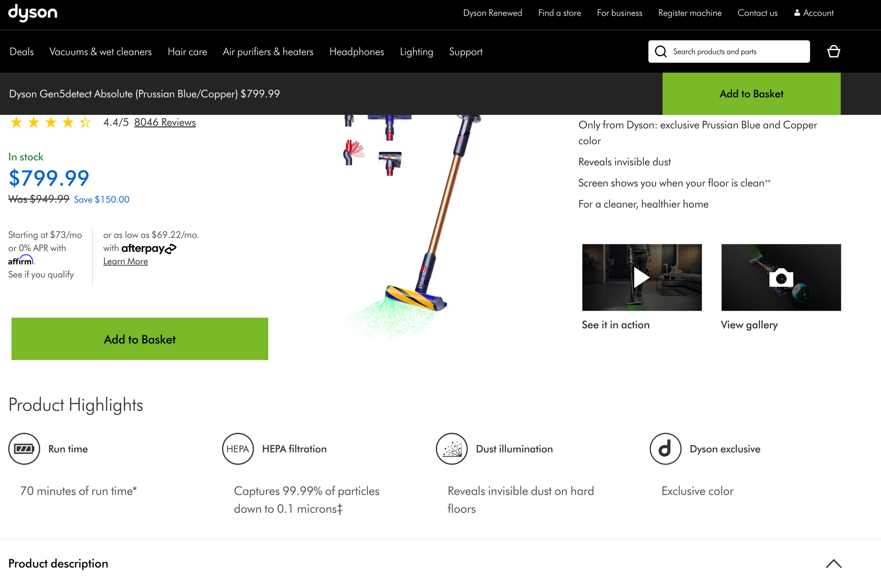Click the large Add to Basket button
Image resolution: width=881 pixels, height=588 pixels.
click(x=140, y=339)
